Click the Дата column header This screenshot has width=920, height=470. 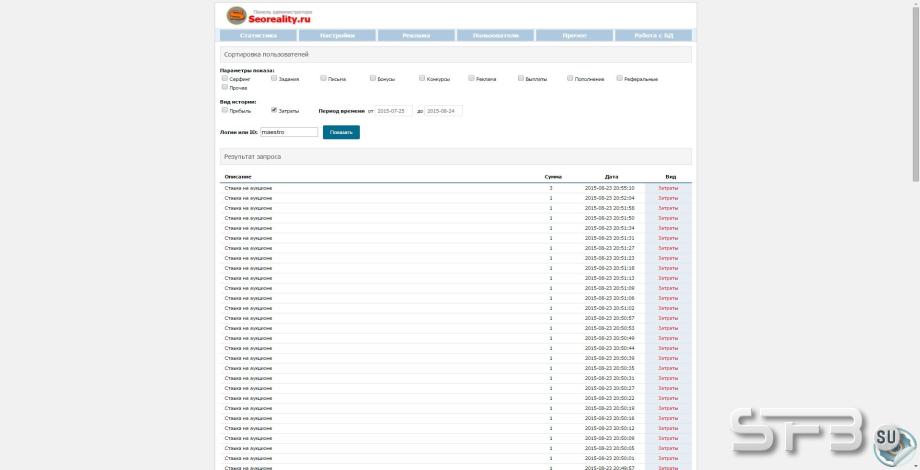[x=611, y=177]
